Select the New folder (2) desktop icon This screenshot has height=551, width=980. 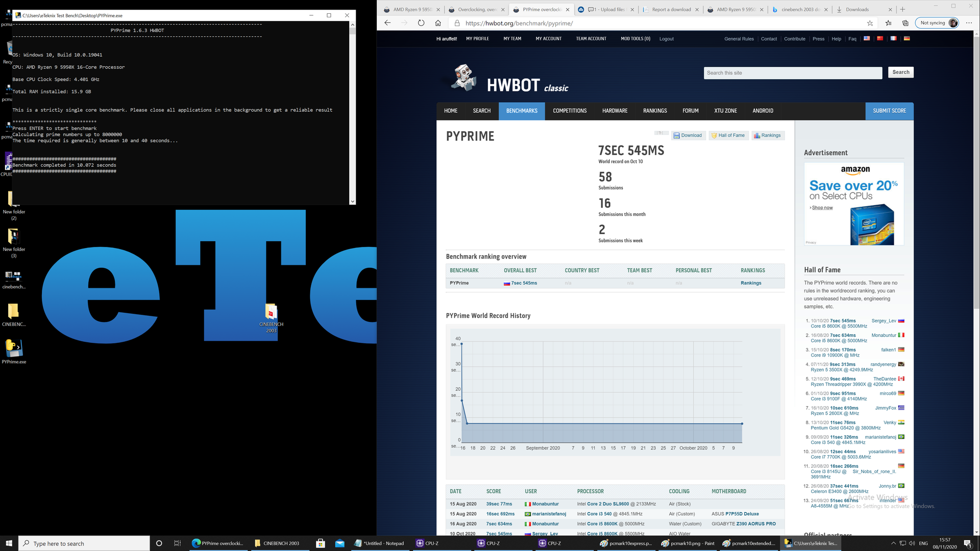click(14, 205)
